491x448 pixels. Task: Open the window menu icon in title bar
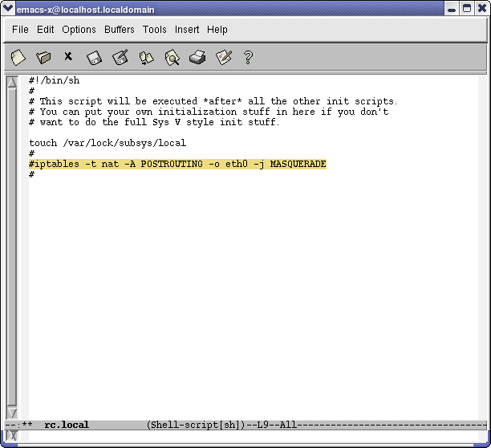8,8
